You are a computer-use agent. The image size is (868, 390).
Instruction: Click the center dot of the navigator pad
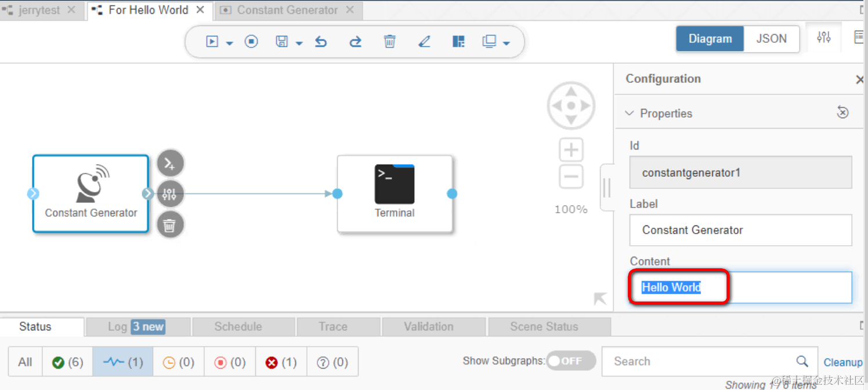(x=571, y=105)
